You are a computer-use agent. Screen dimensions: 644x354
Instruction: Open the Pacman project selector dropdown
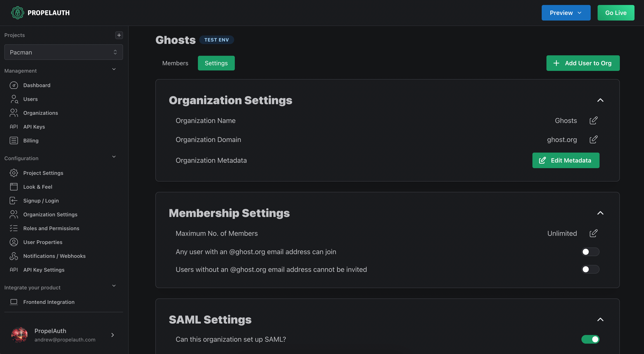click(x=63, y=52)
